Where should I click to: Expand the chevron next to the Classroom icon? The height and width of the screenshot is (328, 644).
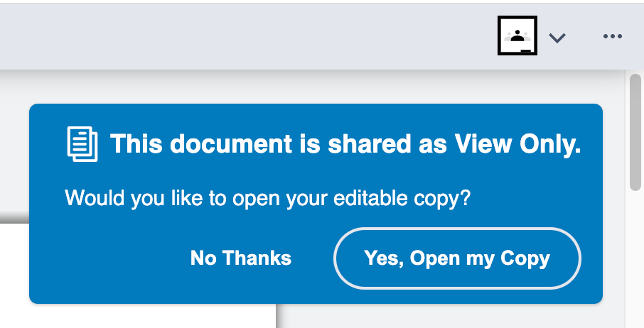(557, 38)
